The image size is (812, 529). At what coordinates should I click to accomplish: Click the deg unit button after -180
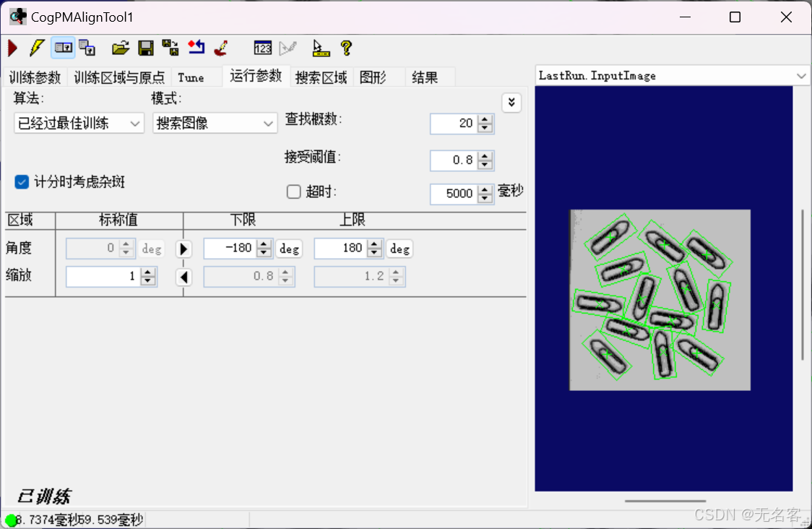[289, 249]
